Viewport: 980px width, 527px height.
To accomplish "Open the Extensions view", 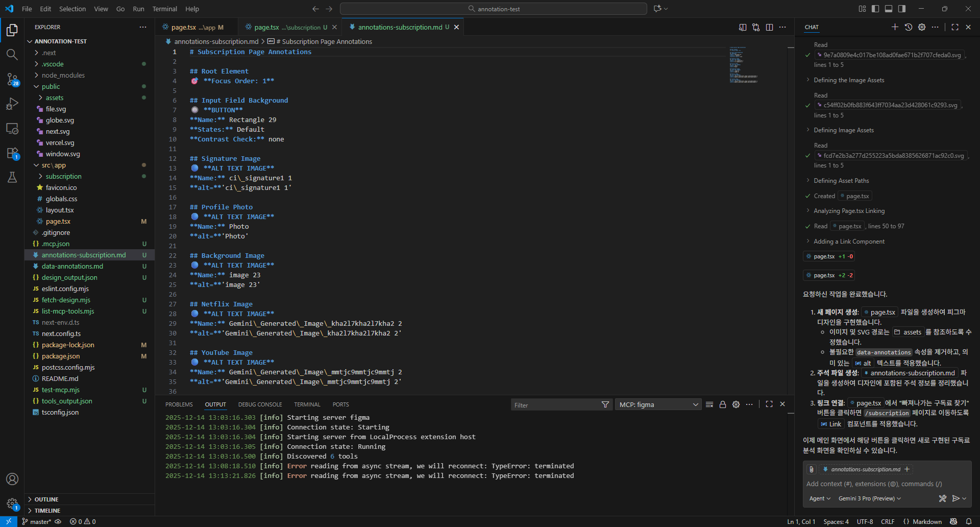I will point(12,153).
